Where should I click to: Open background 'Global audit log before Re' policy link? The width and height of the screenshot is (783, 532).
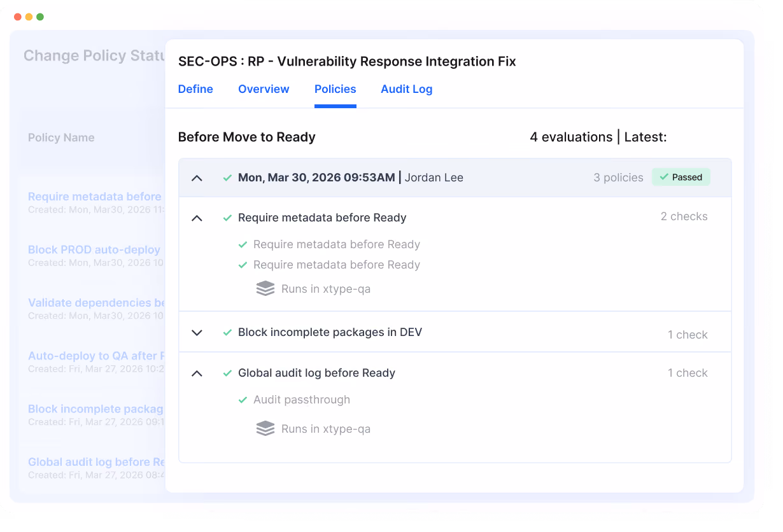pos(97,462)
